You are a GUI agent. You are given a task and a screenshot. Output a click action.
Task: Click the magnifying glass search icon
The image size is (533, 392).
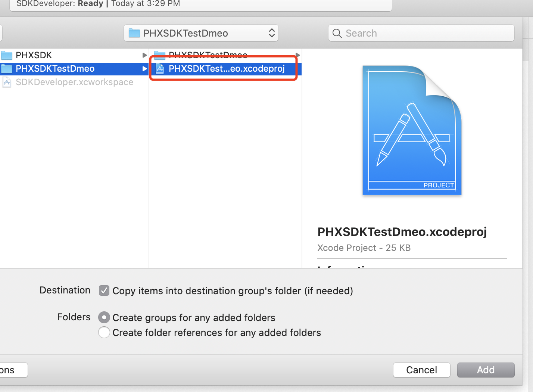point(337,33)
